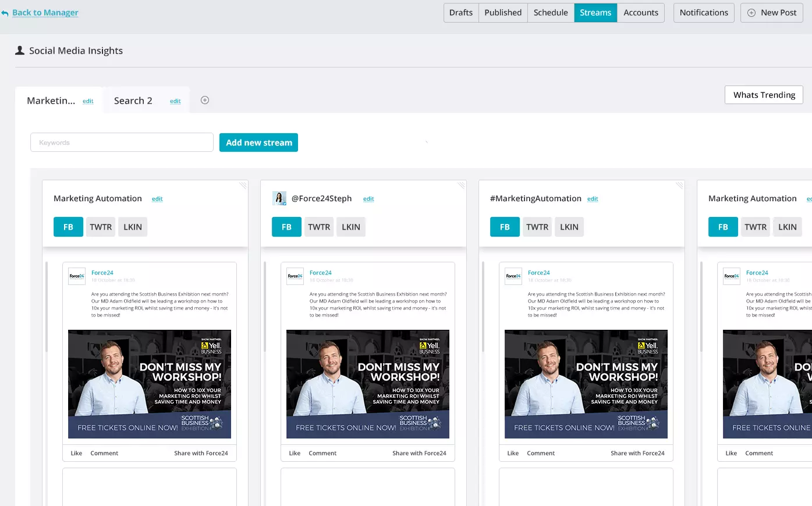Click the corner grip icon of the #MarketingAutomation stream
Viewport: 812px width, 506px height.
[679, 186]
